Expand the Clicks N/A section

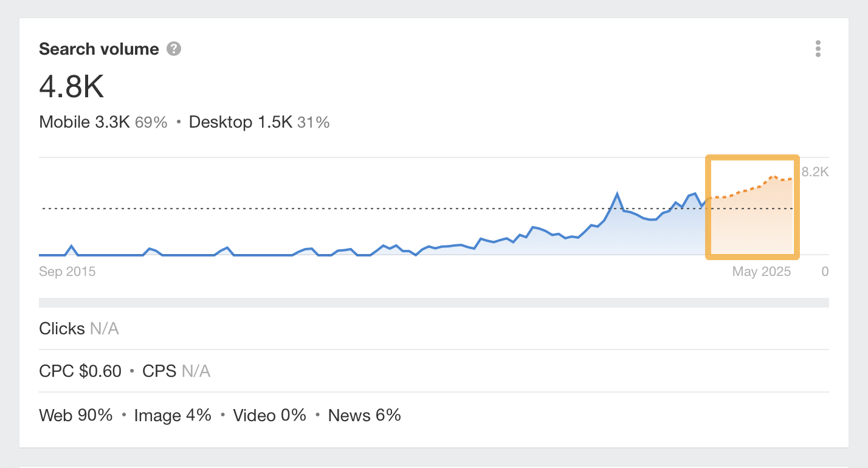(79, 328)
